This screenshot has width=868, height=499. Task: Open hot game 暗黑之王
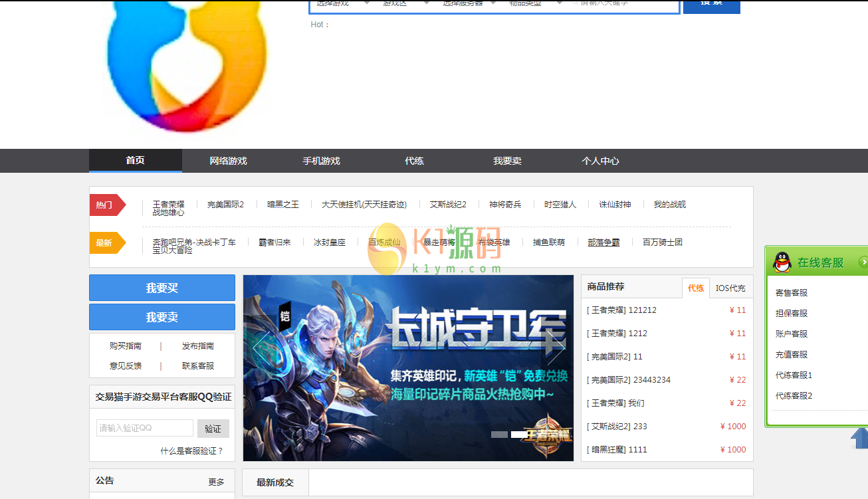[x=283, y=205]
